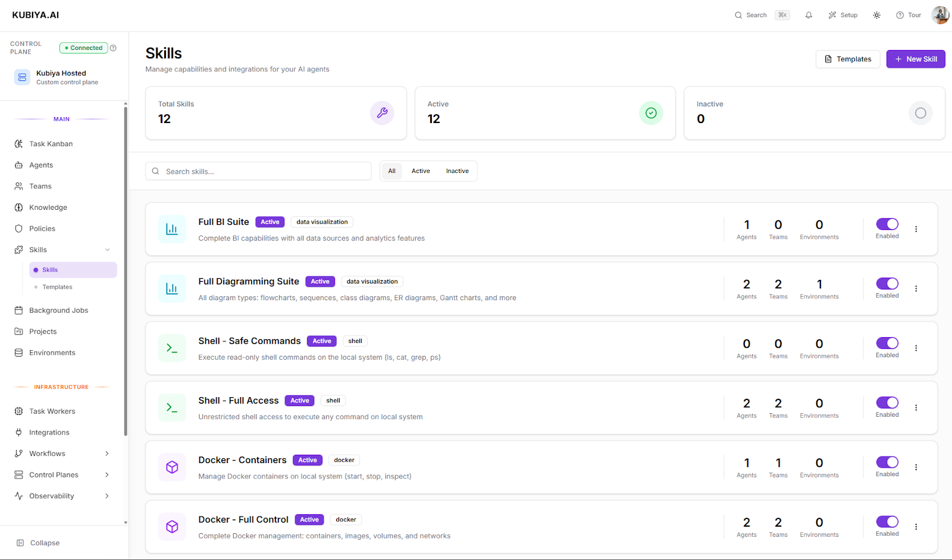
Task: Click the Background Jobs sidebar icon
Action: point(20,310)
